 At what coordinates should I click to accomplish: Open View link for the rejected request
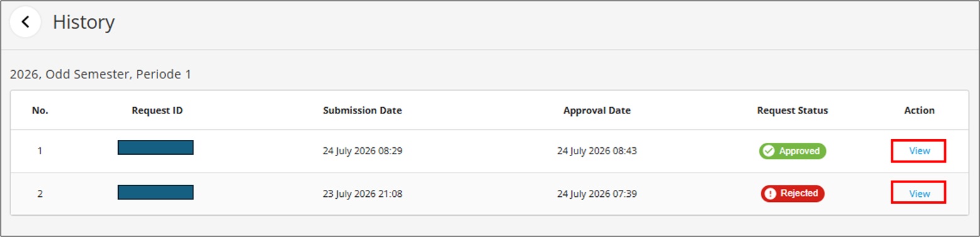click(919, 194)
